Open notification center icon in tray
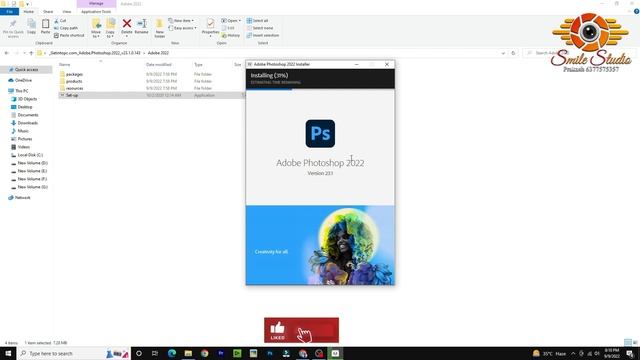The image size is (640, 360). pos(631,353)
